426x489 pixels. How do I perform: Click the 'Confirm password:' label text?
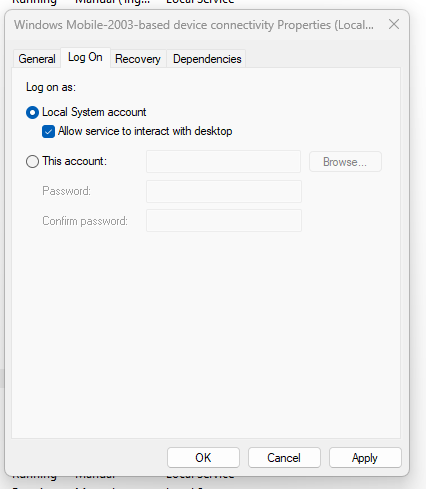click(85, 221)
